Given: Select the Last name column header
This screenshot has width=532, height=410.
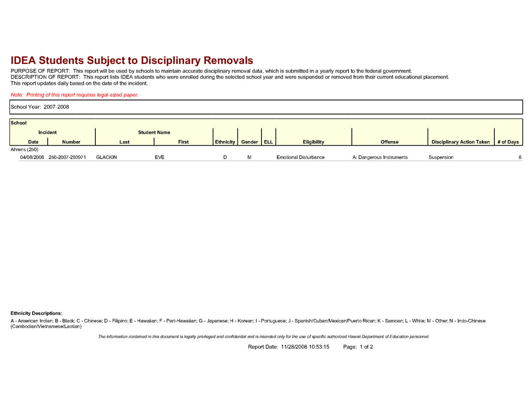Looking at the screenshot, I should tap(124, 142).
